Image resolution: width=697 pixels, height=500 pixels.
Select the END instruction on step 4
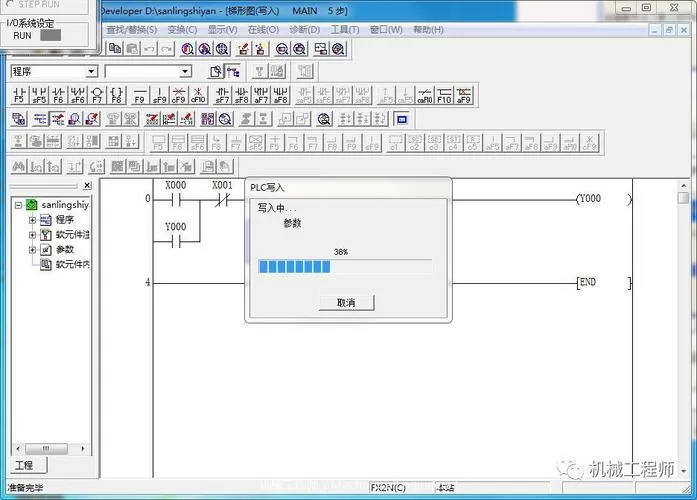click(604, 283)
